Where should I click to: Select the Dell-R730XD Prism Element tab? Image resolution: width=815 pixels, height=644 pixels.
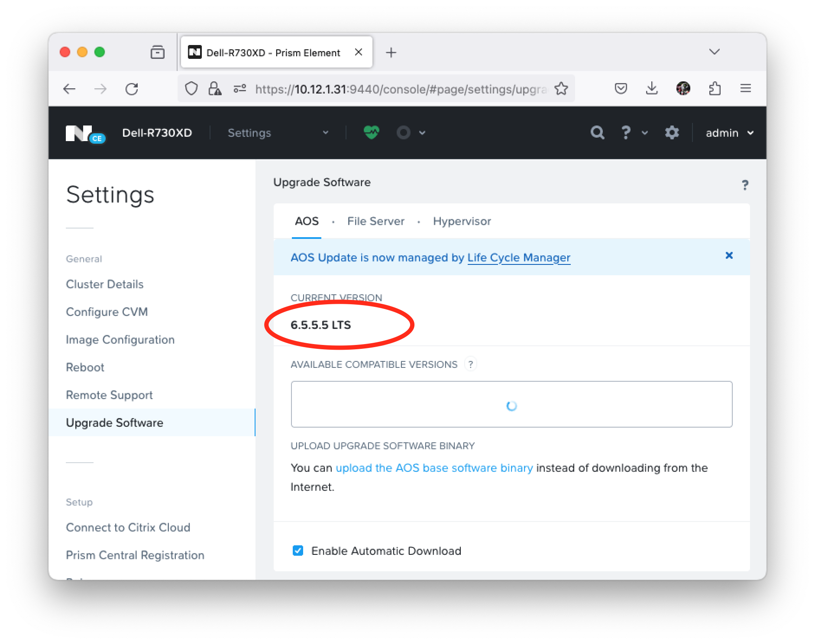click(x=276, y=52)
